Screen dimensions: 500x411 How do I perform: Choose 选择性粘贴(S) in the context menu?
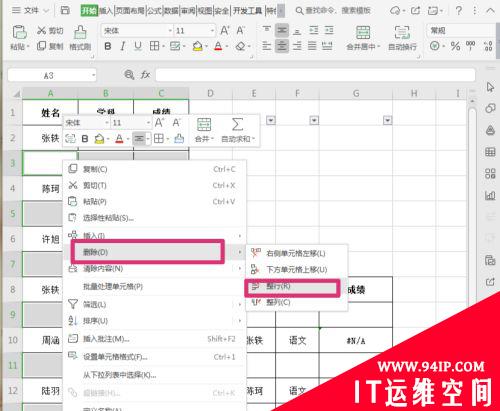click(x=154, y=218)
